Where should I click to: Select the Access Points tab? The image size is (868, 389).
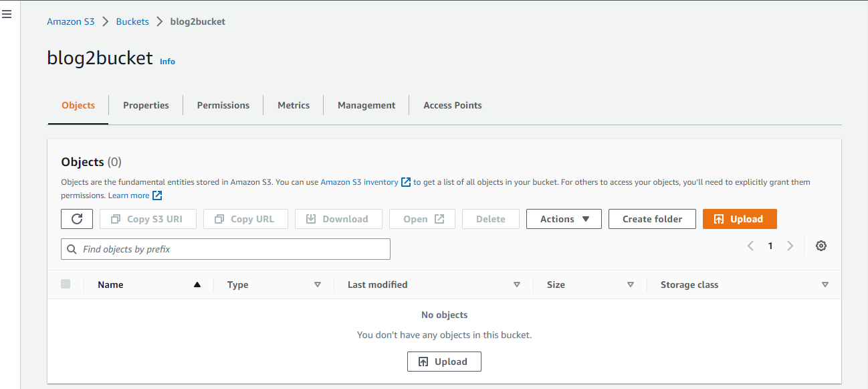[x=452, y=105]
